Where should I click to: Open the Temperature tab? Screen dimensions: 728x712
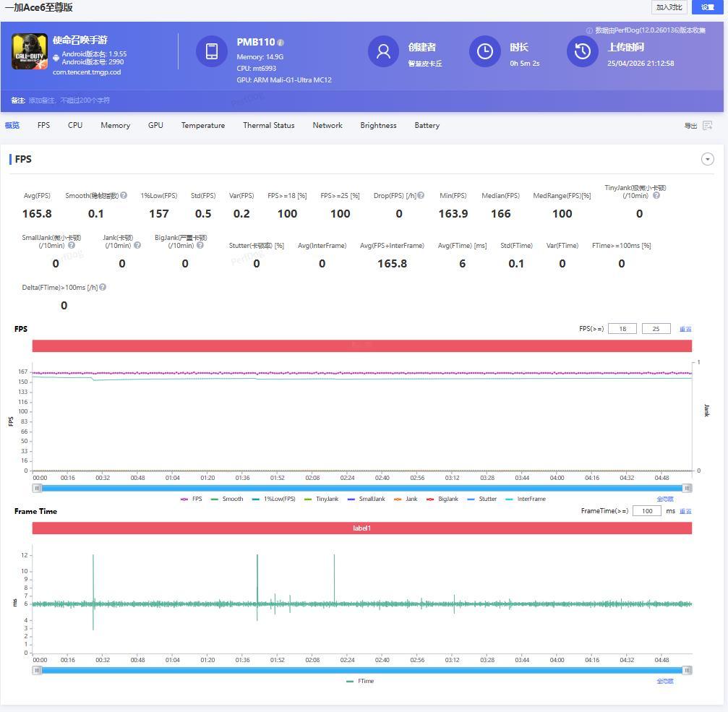pyautogui.click(x=202, y=125)
